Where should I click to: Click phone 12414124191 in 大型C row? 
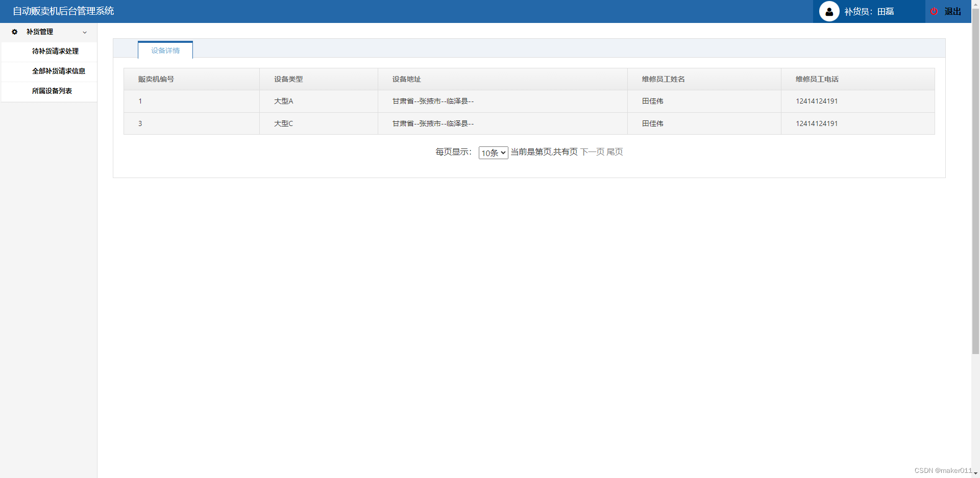817,123
